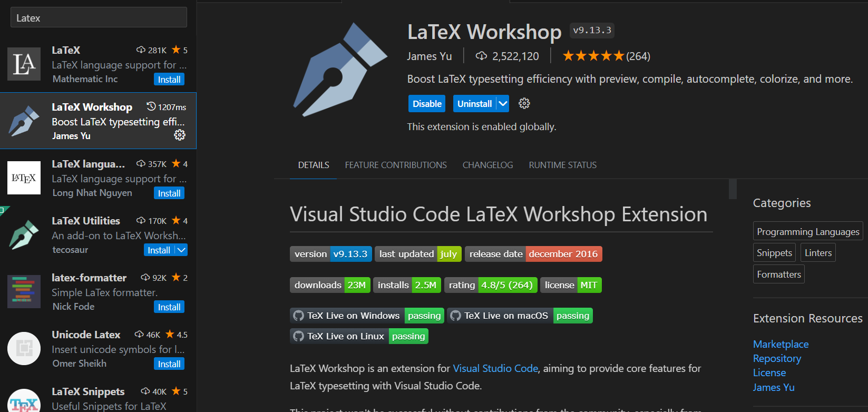This screenshot has width=868, height=412.
Task: Open the Marketplace resource link
Action: tap(781, 344)
